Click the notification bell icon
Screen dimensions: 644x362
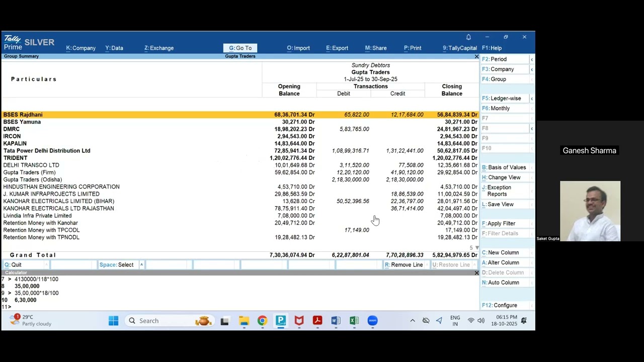(468, 37)
